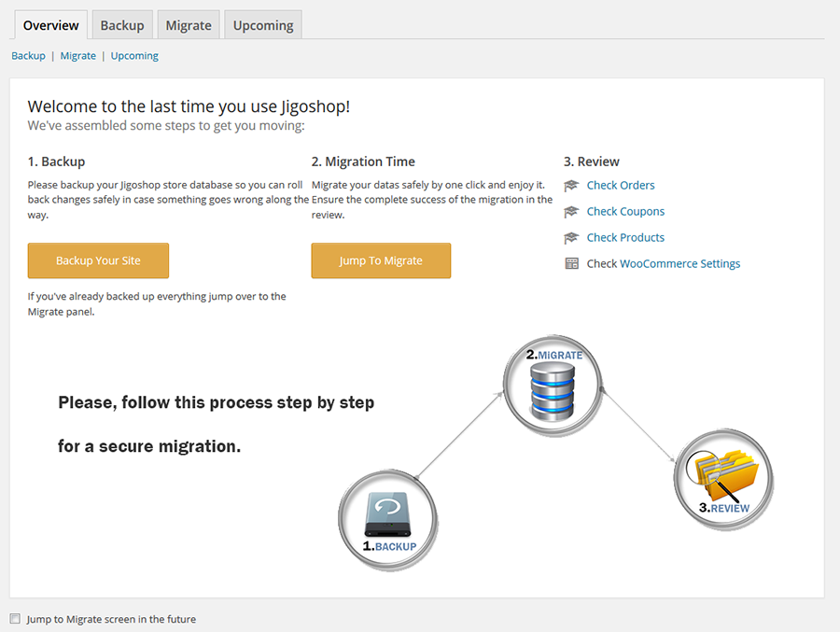The height and width of the screenshot is (632, 840).
Task: Click the 3.Review folder magnifier icon
Action: click(723, 480)
